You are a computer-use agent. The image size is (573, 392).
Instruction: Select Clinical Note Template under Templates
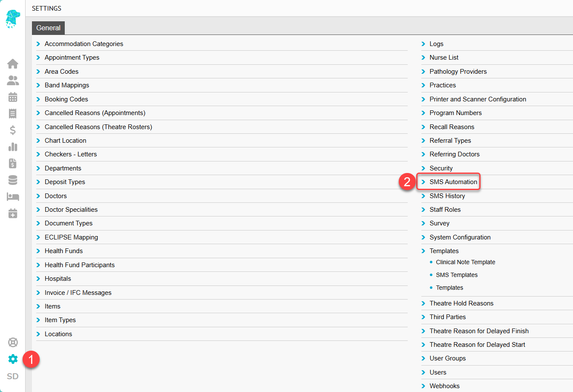click(466, 262)
